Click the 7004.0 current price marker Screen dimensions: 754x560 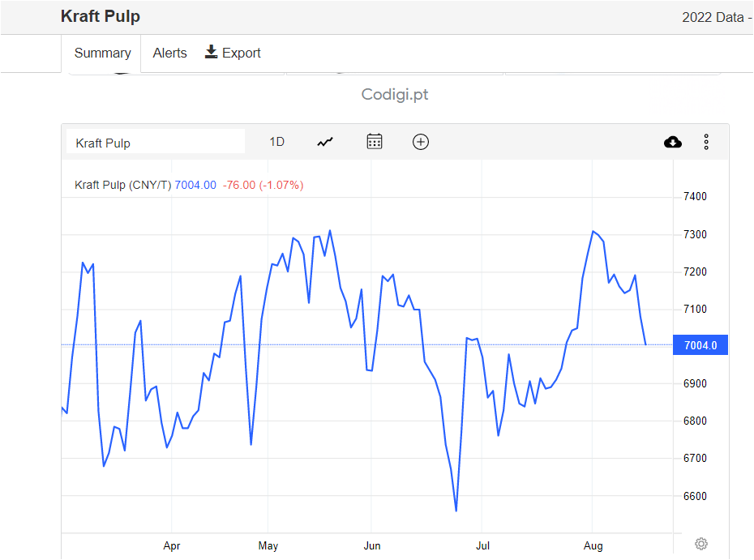click(x=700, y=346)
